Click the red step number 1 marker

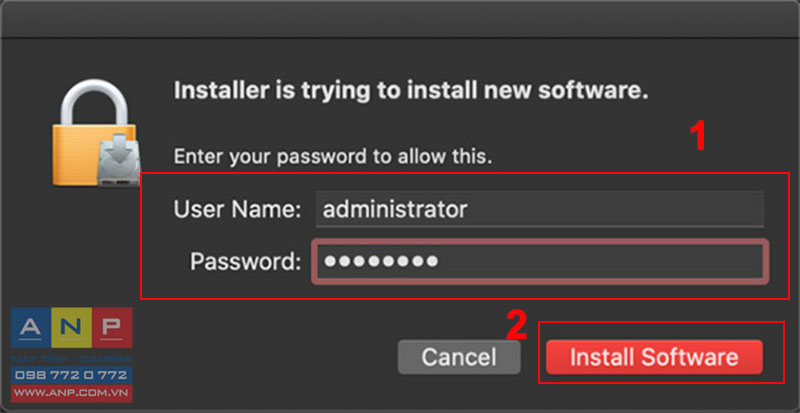(x=697, y=136)
